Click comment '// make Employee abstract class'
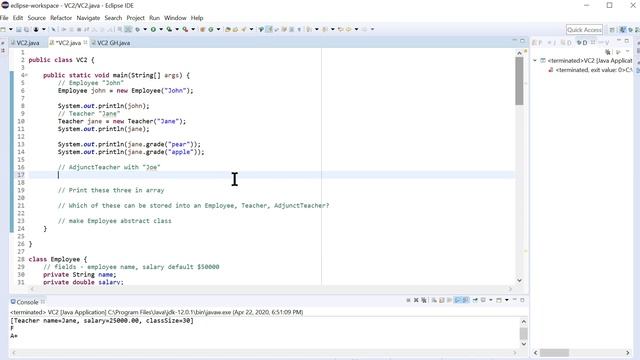The width and height of the screenshot is (640, 360). pyautogui.click(x=115, y=221)
